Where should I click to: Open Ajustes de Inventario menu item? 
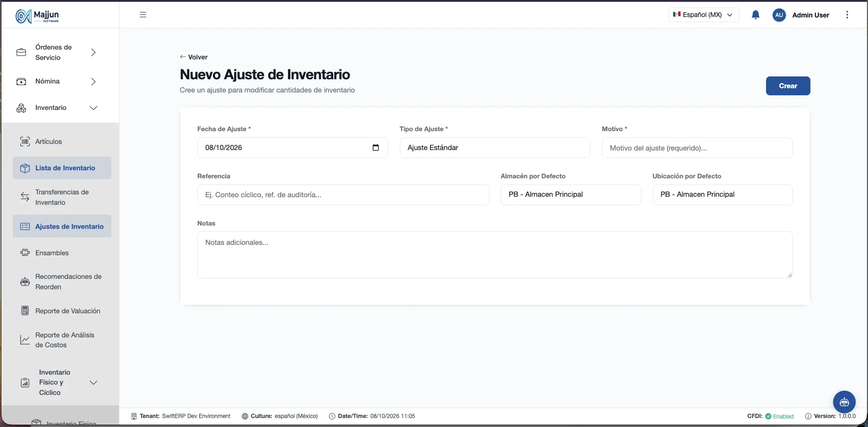click(62, 226)
